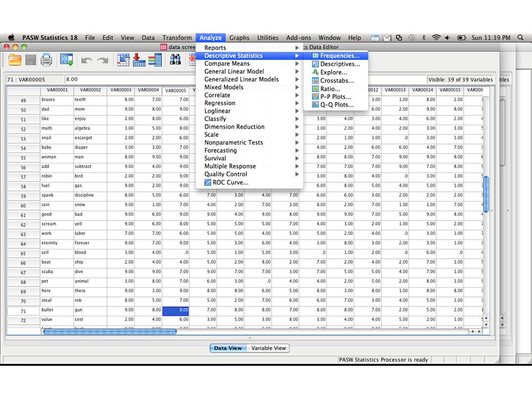Click the cell containing 'escargot'

tap(90, 138)
